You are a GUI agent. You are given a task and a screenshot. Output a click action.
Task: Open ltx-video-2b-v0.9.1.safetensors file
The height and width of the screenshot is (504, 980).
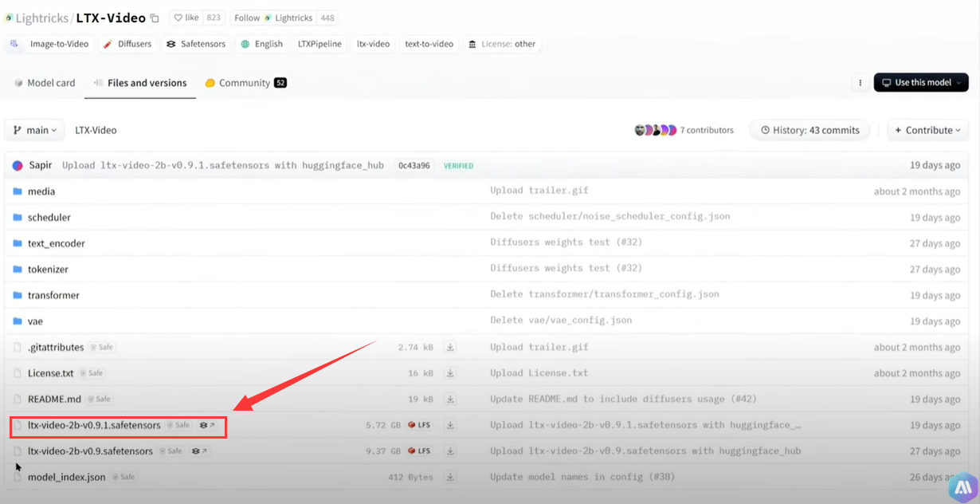[x=94, y=425]
